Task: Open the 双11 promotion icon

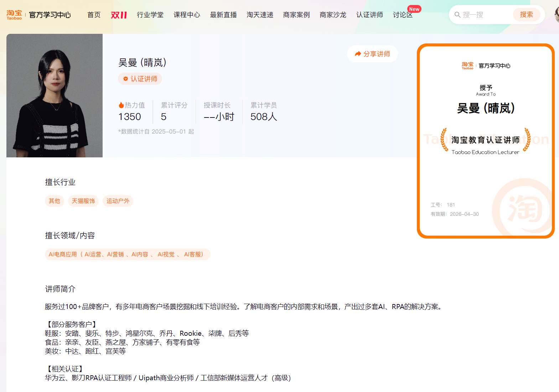Action: [119, 15]
